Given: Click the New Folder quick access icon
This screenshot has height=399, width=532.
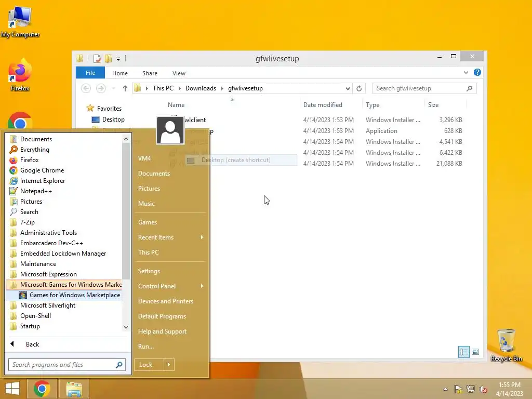Looking at the screenshot, I should [108, 59].
